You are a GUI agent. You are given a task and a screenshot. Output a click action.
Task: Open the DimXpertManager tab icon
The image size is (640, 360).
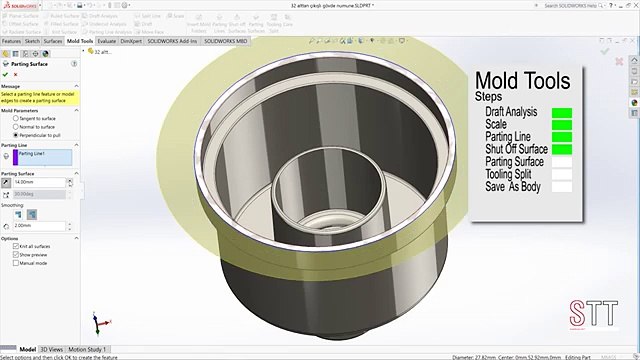click(35, 54)
